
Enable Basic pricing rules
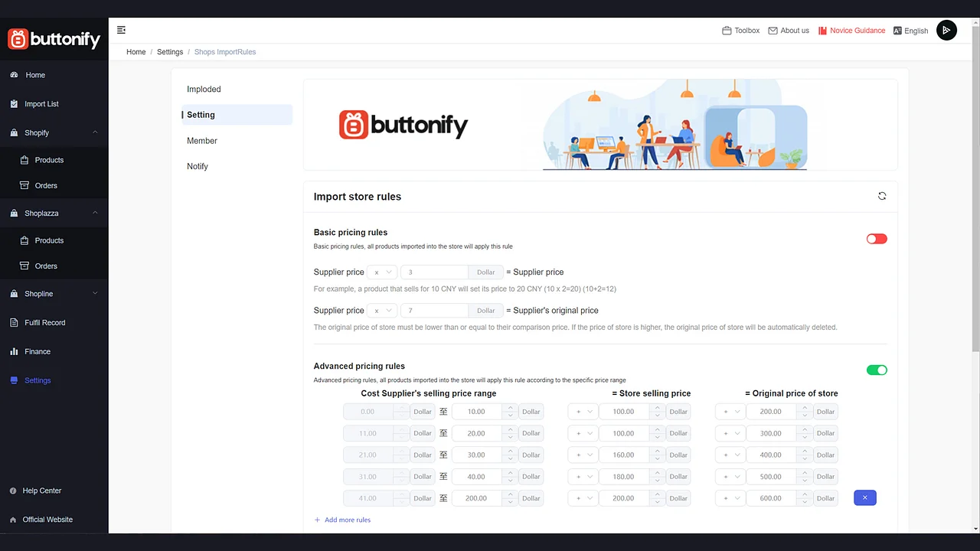click(876, 239)
